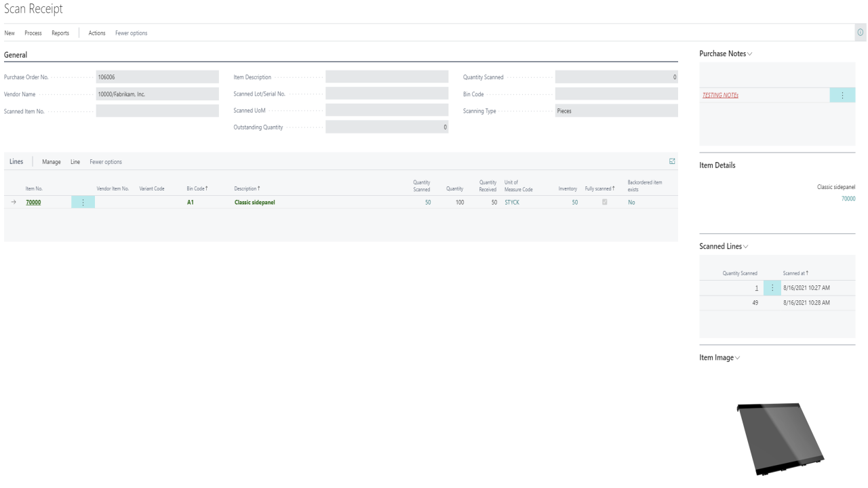Open the New menu

pyautogui.click(x=9, y=33)
